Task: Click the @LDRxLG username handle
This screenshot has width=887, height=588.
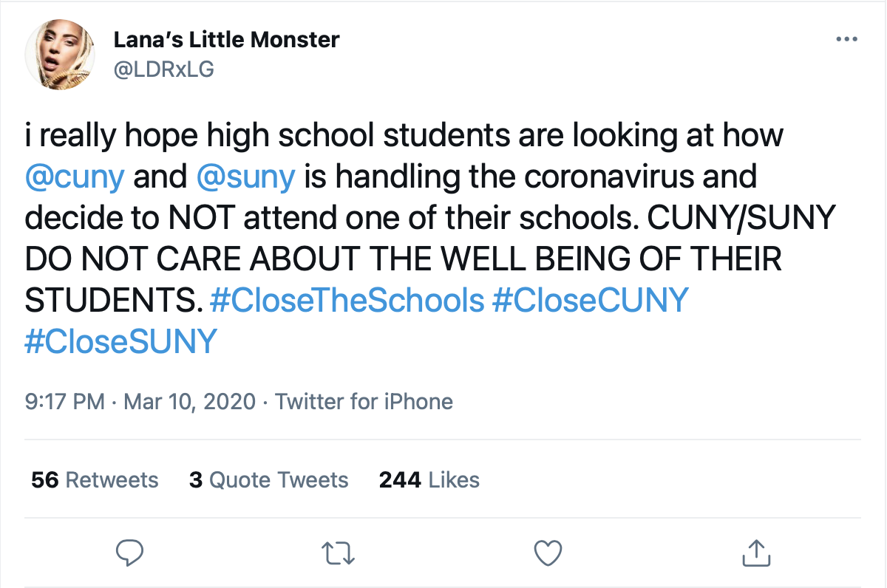Action: [x=163, y=69]
